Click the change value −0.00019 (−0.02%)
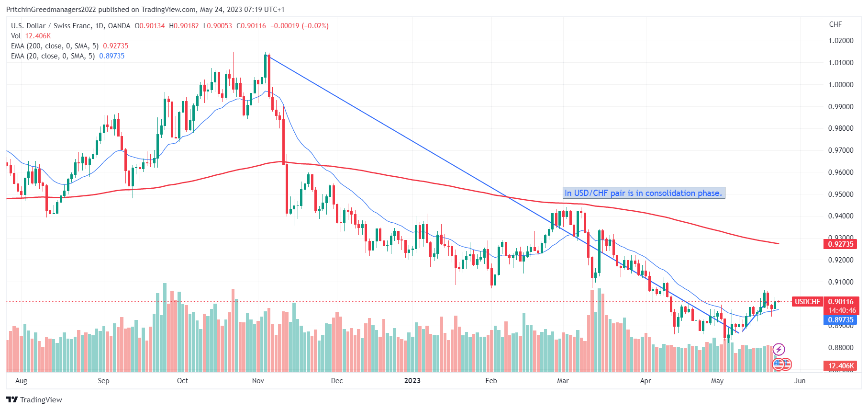 (300, 26)
